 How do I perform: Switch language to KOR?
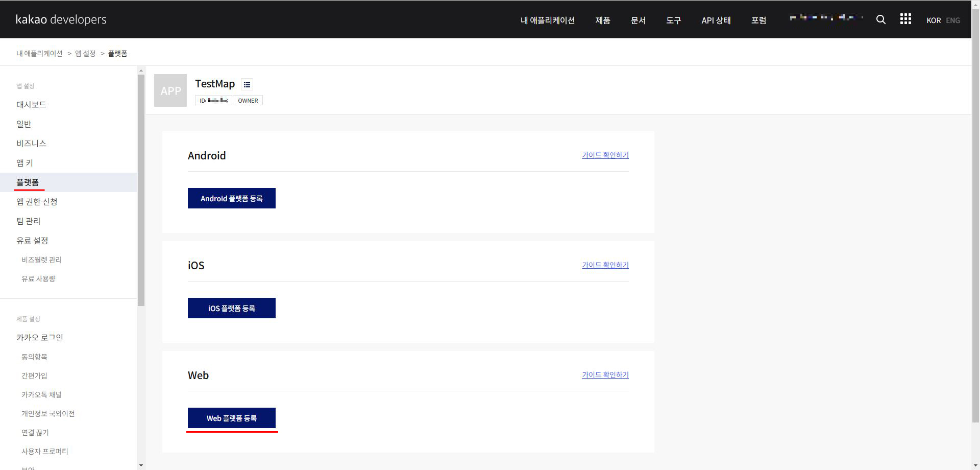pyautogui.click(x=934, y=20)
